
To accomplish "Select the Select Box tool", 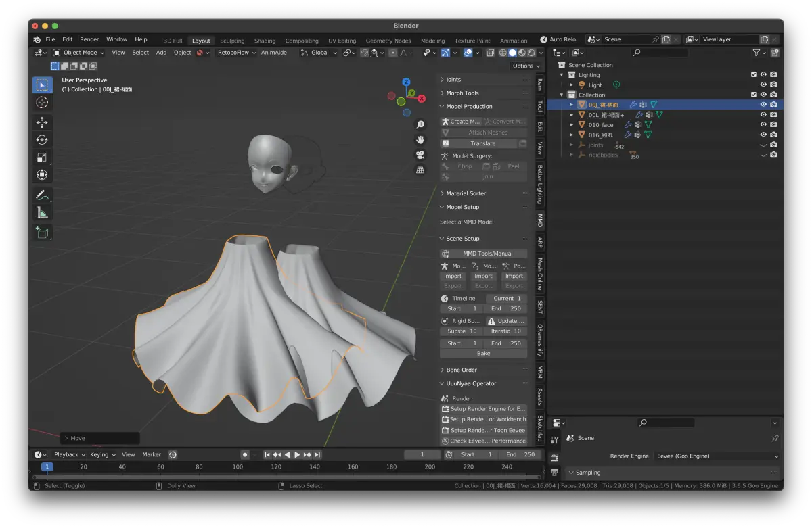I will tap(42, 85).
